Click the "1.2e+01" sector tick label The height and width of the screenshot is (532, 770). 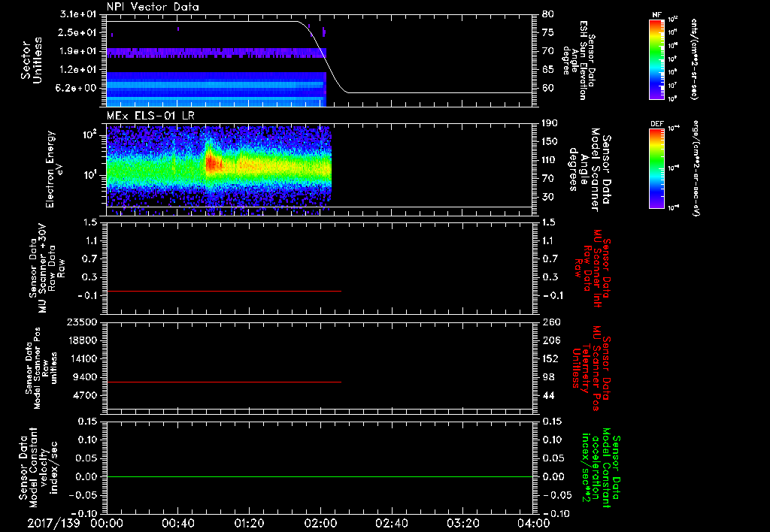tap(77, 70)
